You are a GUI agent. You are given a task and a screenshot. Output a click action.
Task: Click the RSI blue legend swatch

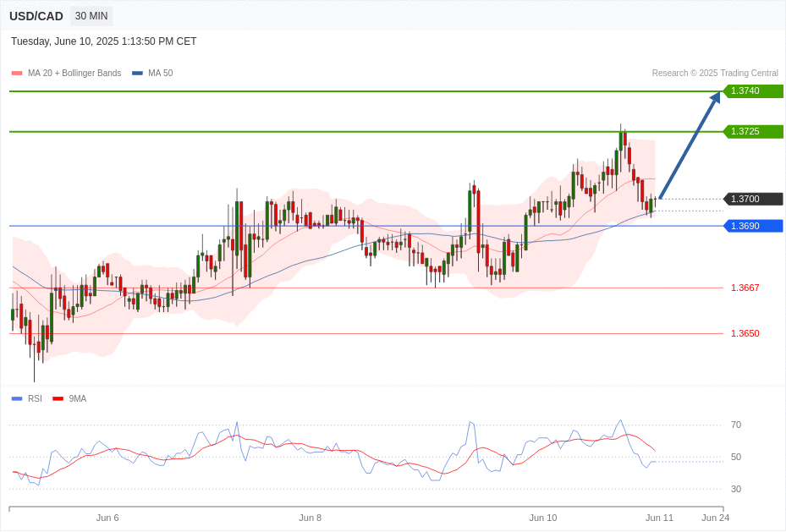pyautogui.click(x=17, y=398)
